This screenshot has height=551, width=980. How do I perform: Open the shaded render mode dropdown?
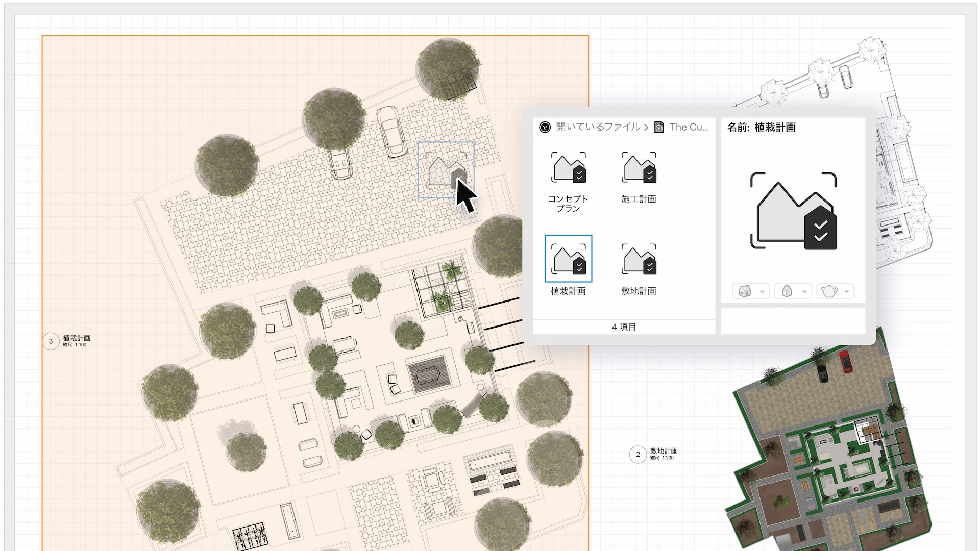[x=793, y=291]
